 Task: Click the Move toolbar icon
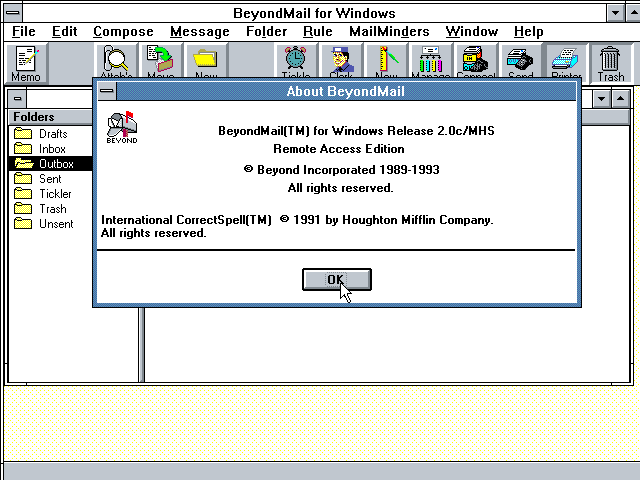click(x=161, y=60)
